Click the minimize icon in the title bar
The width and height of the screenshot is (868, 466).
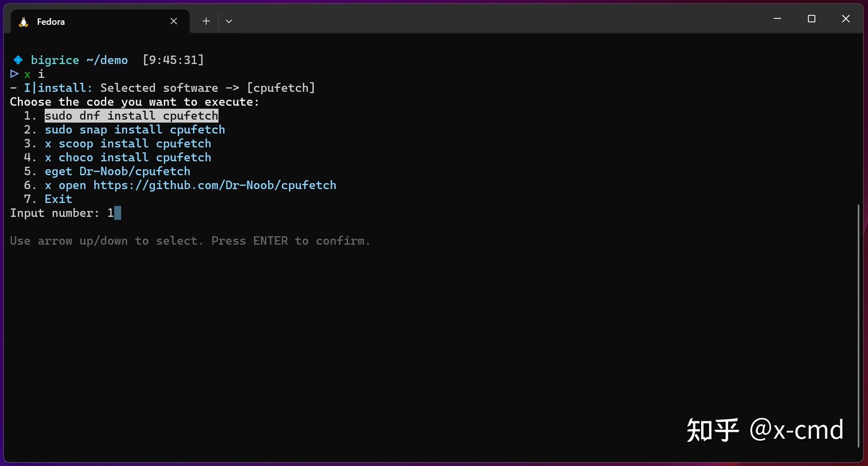pos(777,18)
